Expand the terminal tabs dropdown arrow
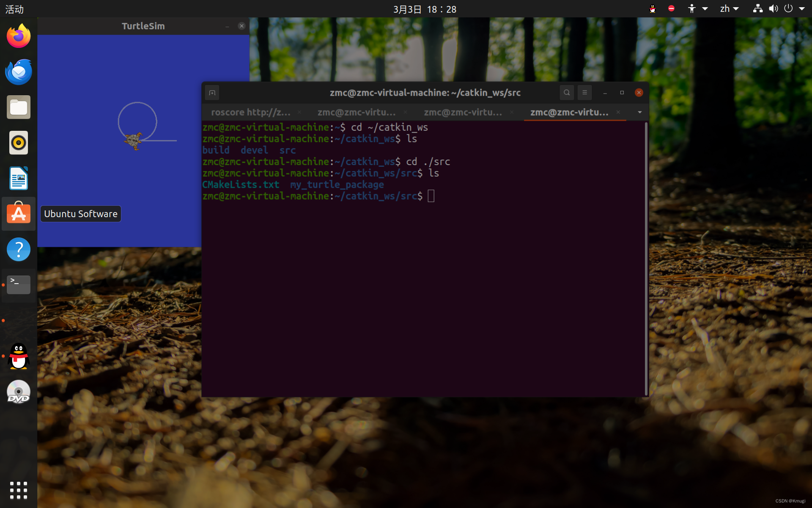The image size is (812, 508). coord(639,112)
